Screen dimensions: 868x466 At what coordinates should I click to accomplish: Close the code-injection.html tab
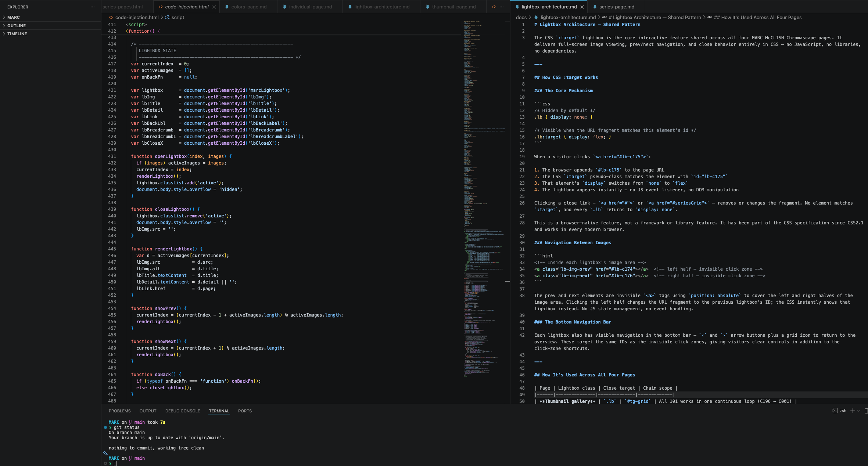click(x=214, y=7)
